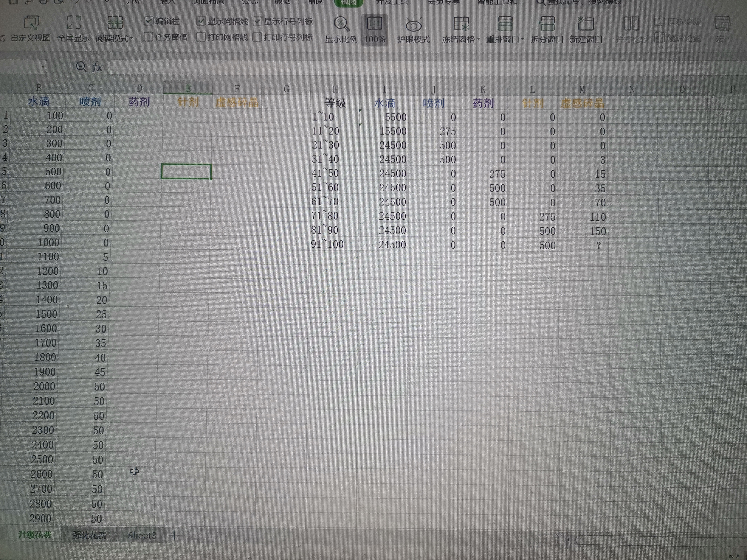Enable 护眼模式 eye protection mode
Screen dimensions: 747x560
coord(414,24)
